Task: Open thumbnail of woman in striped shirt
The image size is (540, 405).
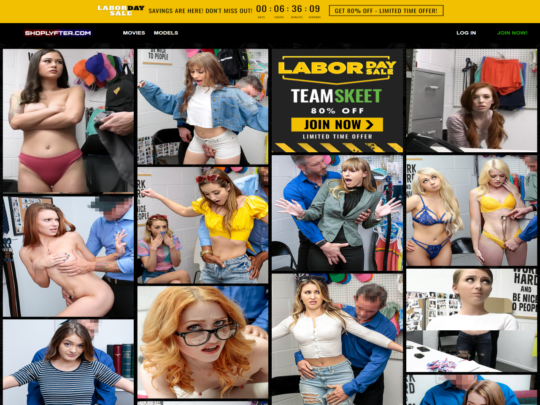Action: tap(68, 362)
